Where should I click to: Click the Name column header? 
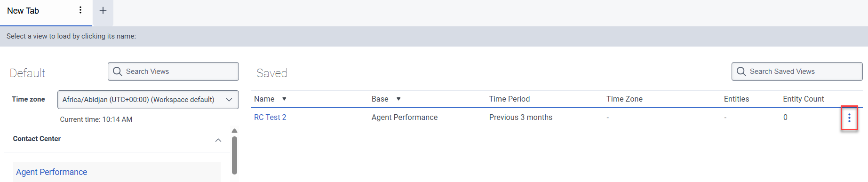pyautogui.click(x=264, y=99)
